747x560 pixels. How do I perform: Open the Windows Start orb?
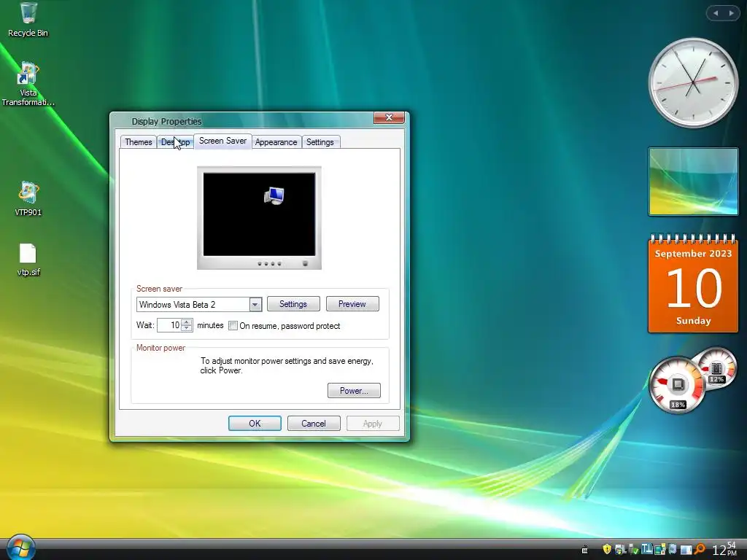20,547
